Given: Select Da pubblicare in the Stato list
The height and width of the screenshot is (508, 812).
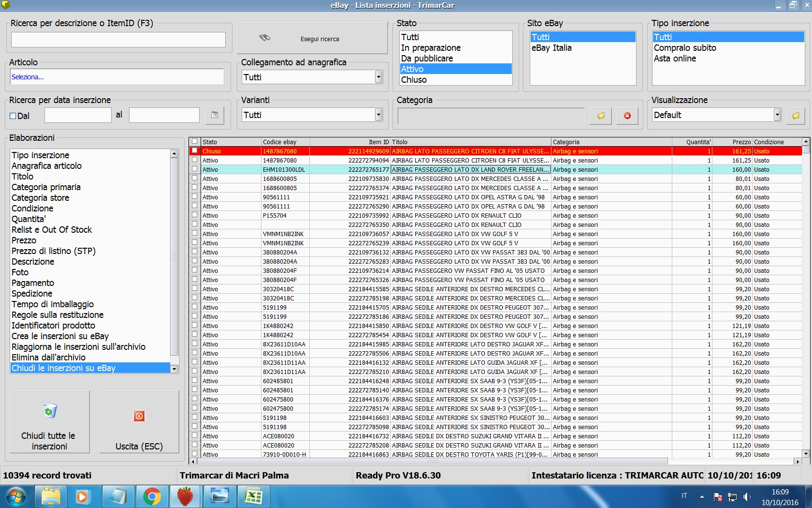Looking at the screenshot, I should point(456,59).
